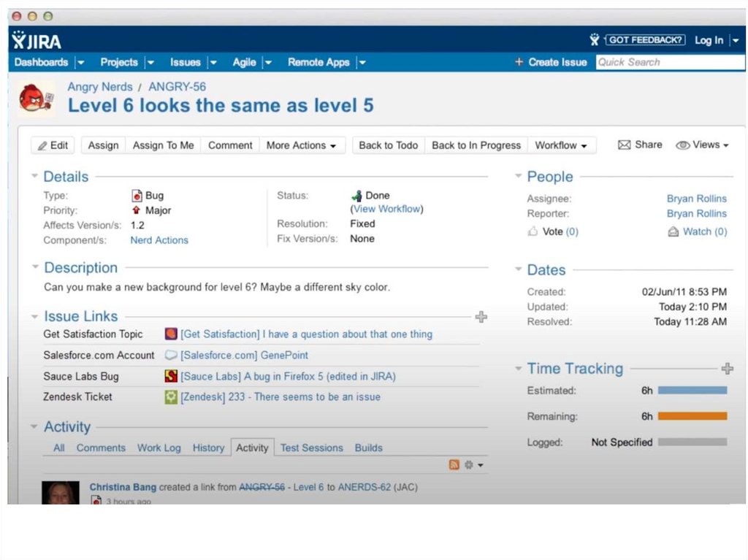Click the blue Estimated time bar
Viewport: 748px width, 560px height.
tap(692, 390)
